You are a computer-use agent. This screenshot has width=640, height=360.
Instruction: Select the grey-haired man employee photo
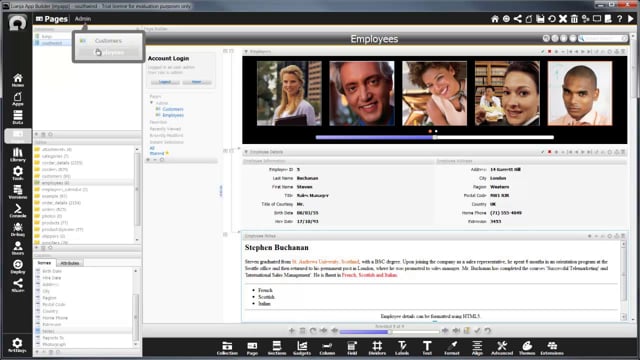[x=362, y=93]
